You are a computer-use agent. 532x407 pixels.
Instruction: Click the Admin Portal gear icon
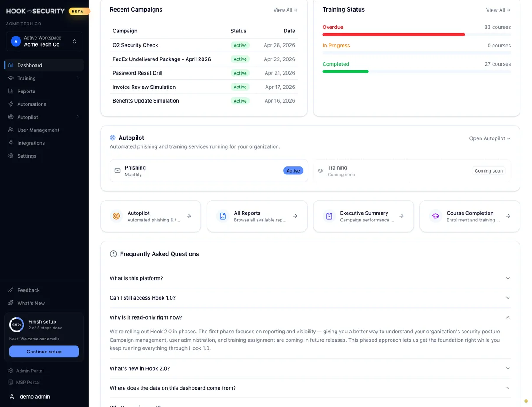pyautogui.click(x=11, y=371)
